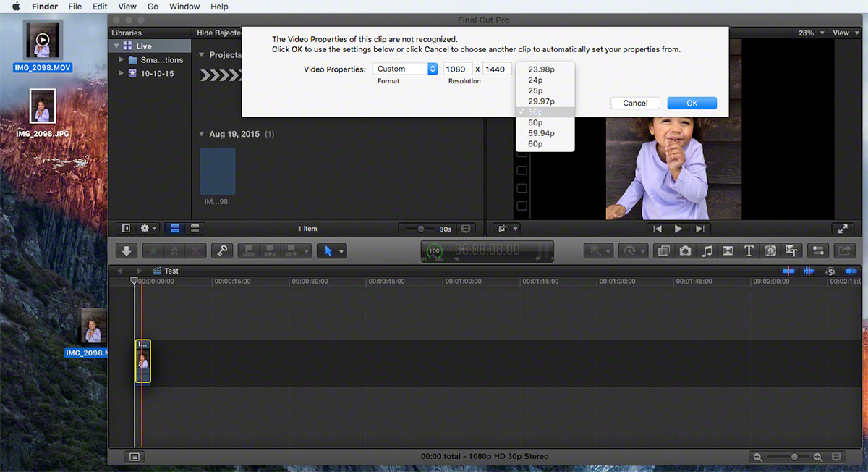
Task: Open the Photos browser camera icon
Action: tap(685, 250)
